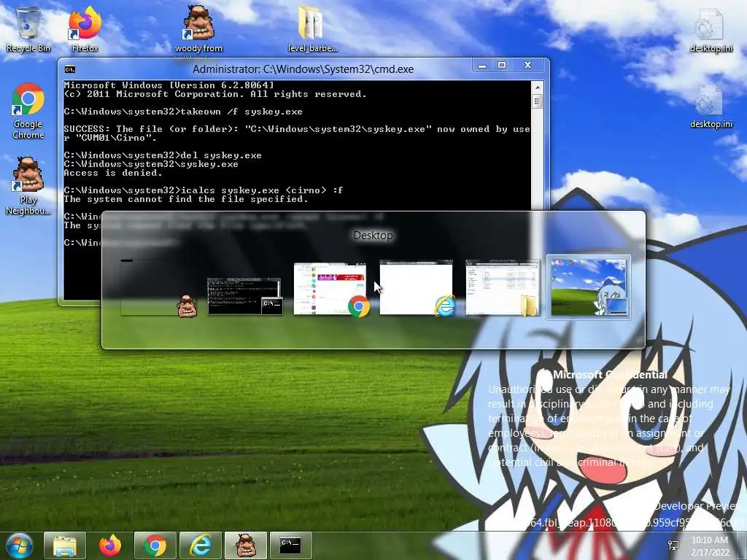The height and width of the screenshot is (560, 747).
Task: Select the Explorer folder thumbnail in switcher
Action: 503,287
